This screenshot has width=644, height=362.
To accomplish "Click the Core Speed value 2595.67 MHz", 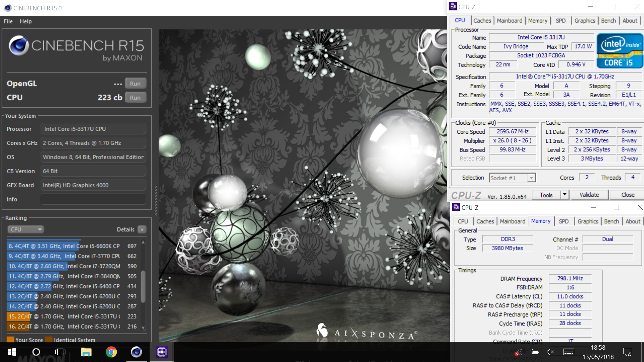I will pyautogui.click(x=513, y=131).
